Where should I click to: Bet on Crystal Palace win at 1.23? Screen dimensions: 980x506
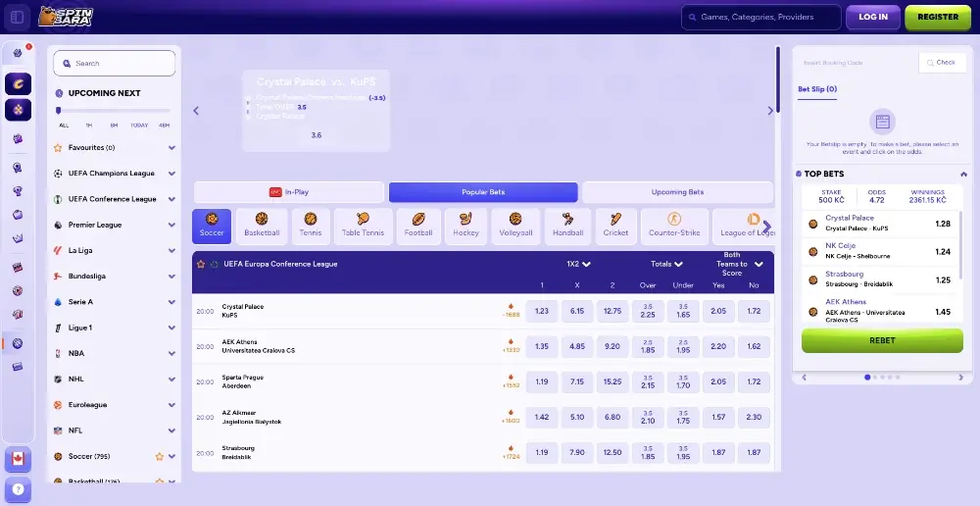tap(541, 311)
